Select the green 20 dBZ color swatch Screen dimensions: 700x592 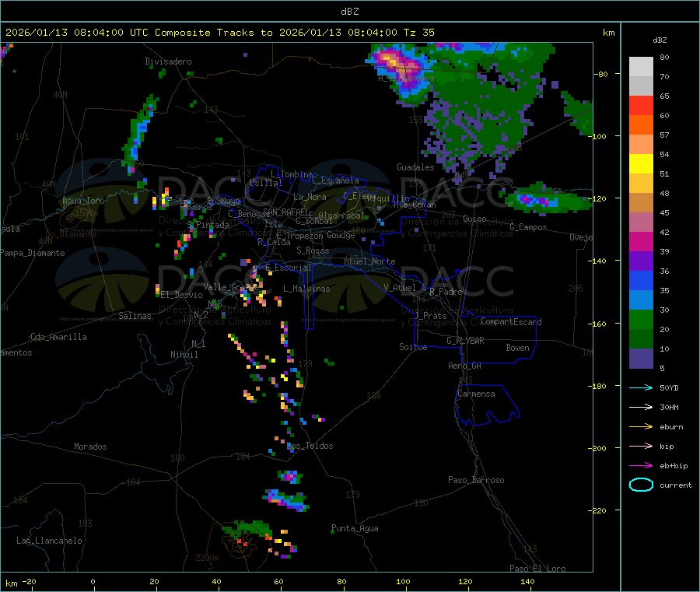641,319
